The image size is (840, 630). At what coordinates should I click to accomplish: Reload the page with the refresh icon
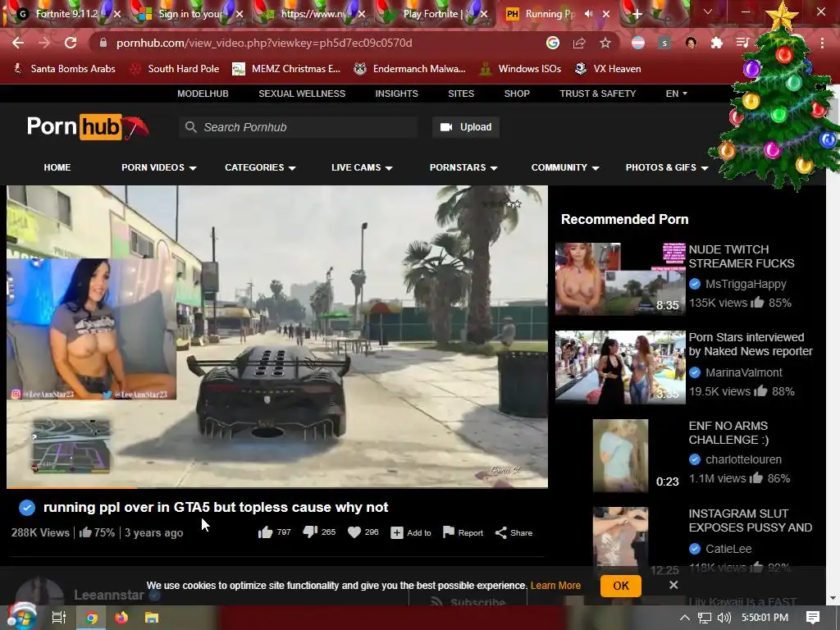[x=71, y=43]
